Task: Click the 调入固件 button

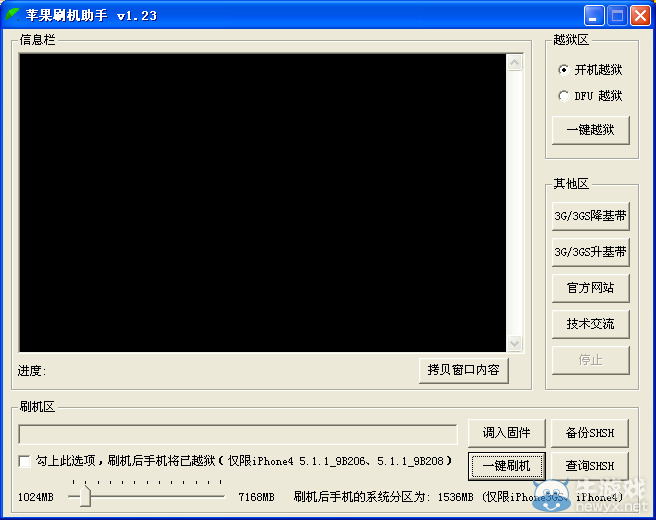Action: (507, 433)
